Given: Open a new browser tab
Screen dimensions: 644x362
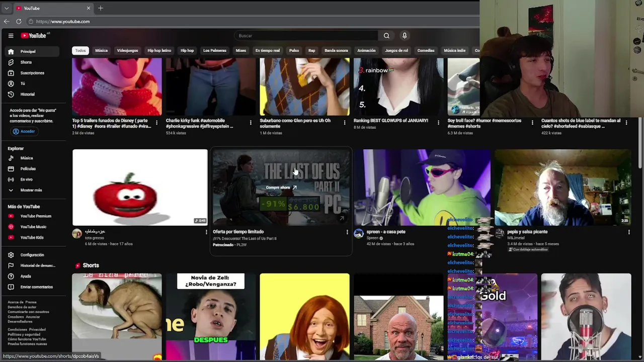Looking at the screenshot, I should tap(101, 8).
